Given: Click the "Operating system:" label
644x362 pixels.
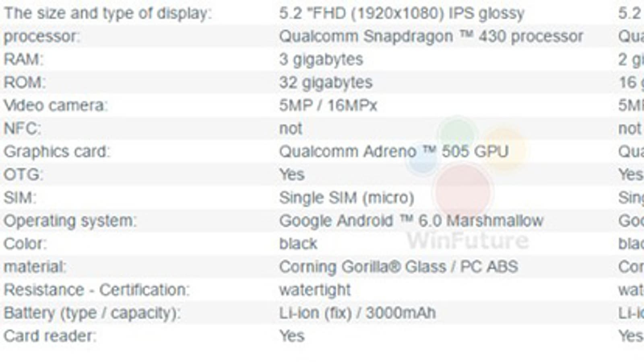Looking at the screenshot, I should coord(70,221).
